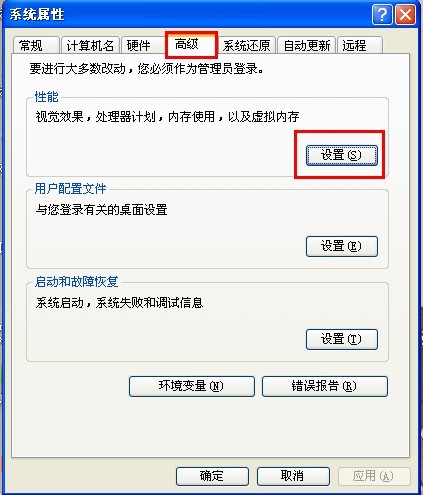Click the 启动和故障恢复 group label
The width and height of the screenshot is (423, 495).
pos(77,282)
